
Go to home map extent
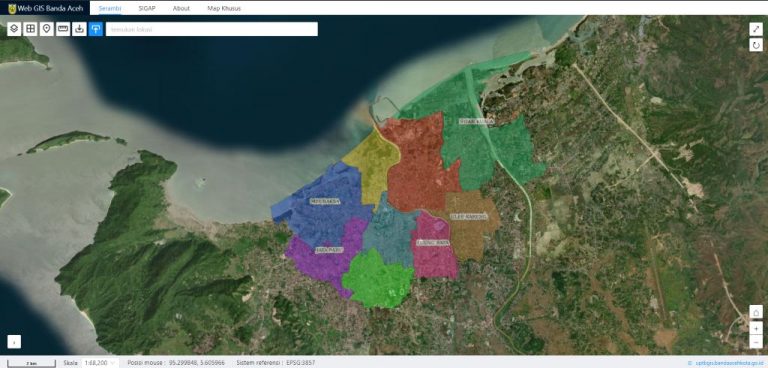click(756, 312)
